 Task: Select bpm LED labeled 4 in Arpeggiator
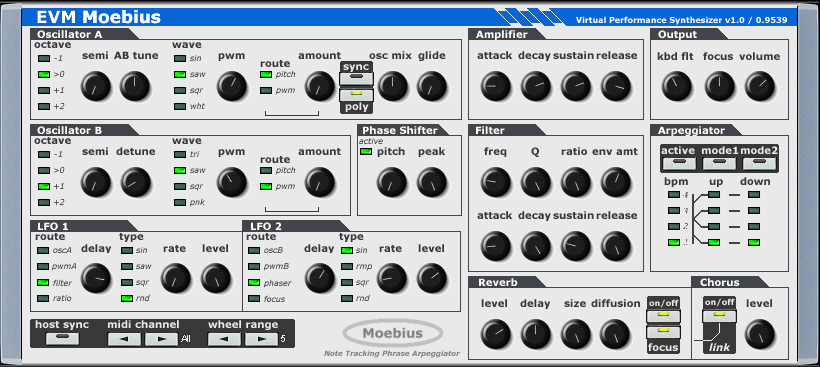(674, 195)
